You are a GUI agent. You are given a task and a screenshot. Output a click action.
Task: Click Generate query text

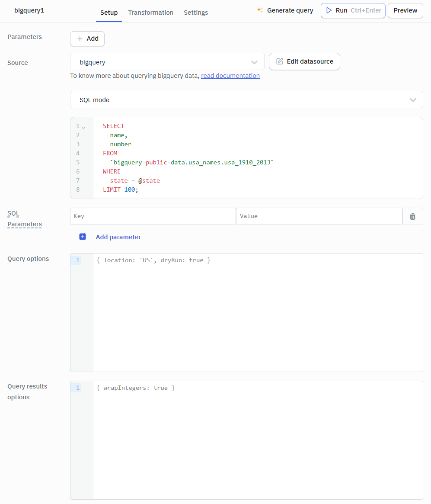(290, 10)
